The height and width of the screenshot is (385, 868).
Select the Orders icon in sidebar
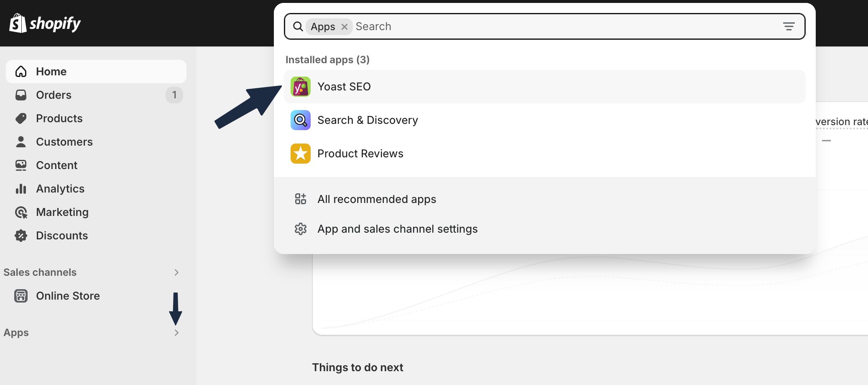pos(21,95)
